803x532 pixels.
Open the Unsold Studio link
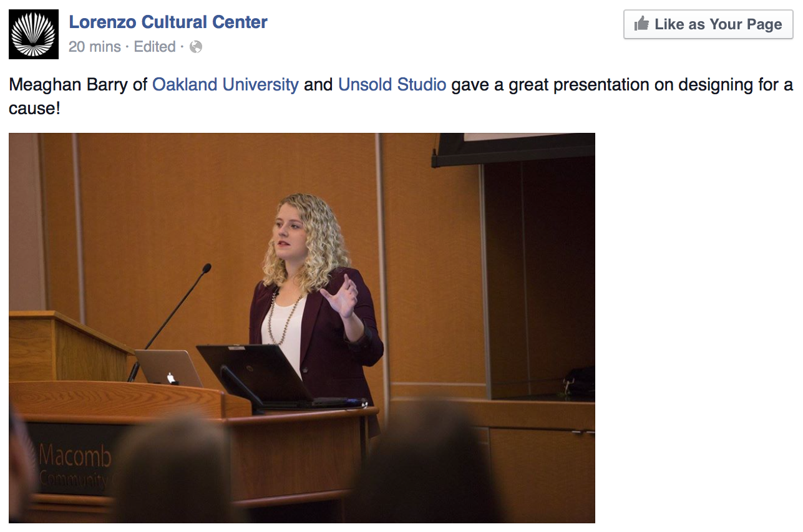[x=392, y=84]
